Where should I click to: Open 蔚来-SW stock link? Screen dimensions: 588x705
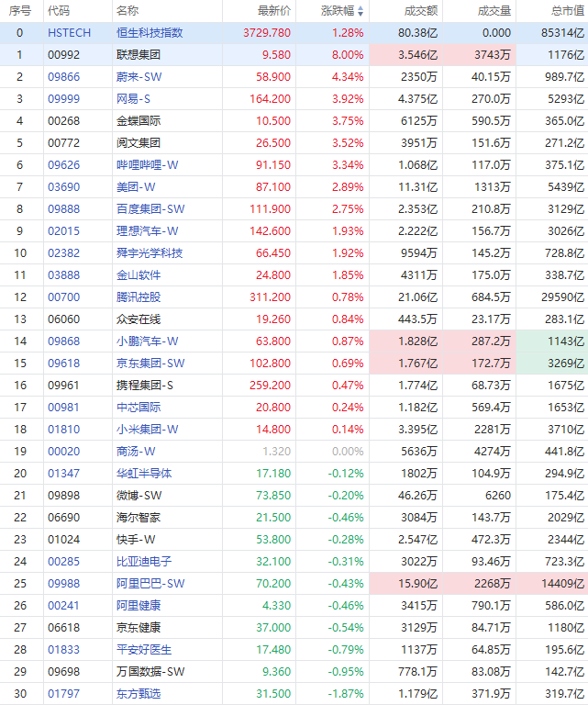tap(139, 77)
